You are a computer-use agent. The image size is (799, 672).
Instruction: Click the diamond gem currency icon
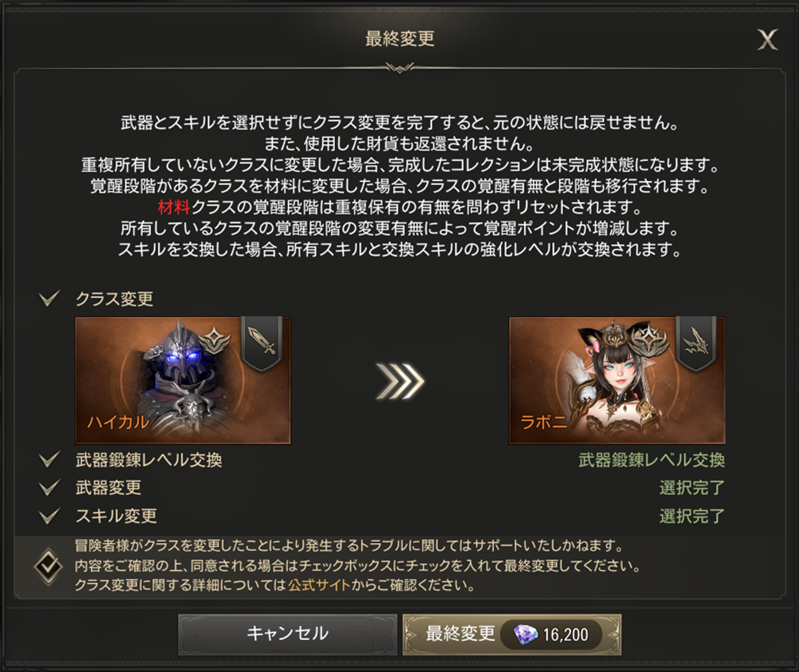[525, 634]
